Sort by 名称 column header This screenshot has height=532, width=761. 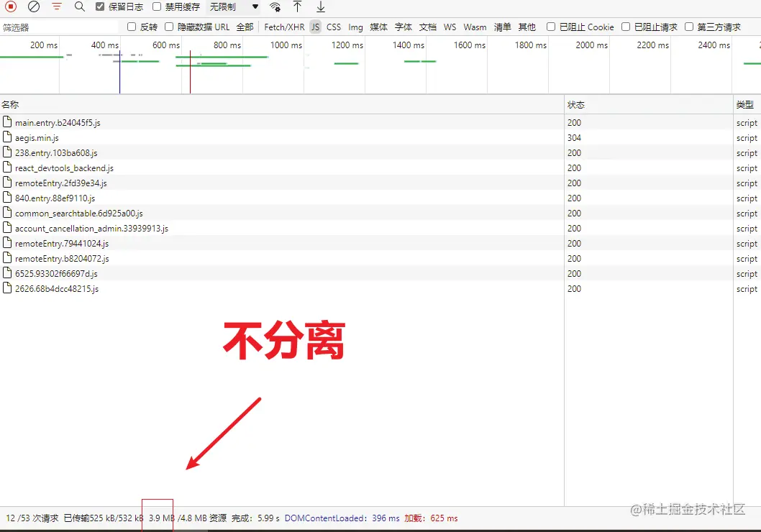[x=281, y=105]
